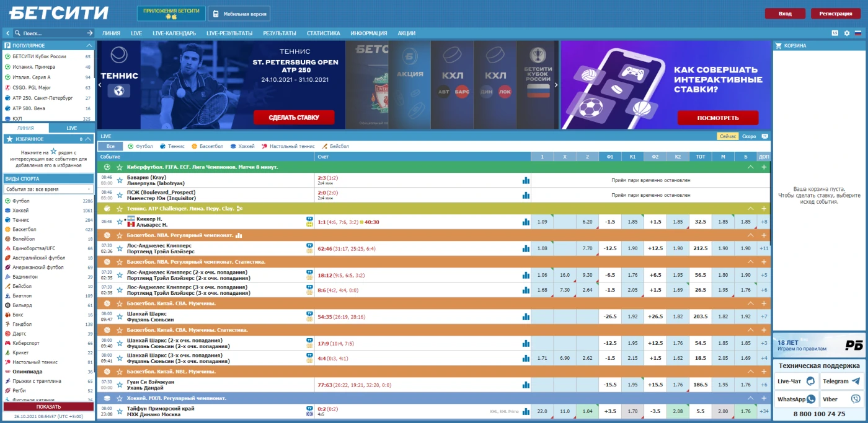Select odds 1.09 for Киккер Н. win
The image size is (868, 423).
(542, 222)
